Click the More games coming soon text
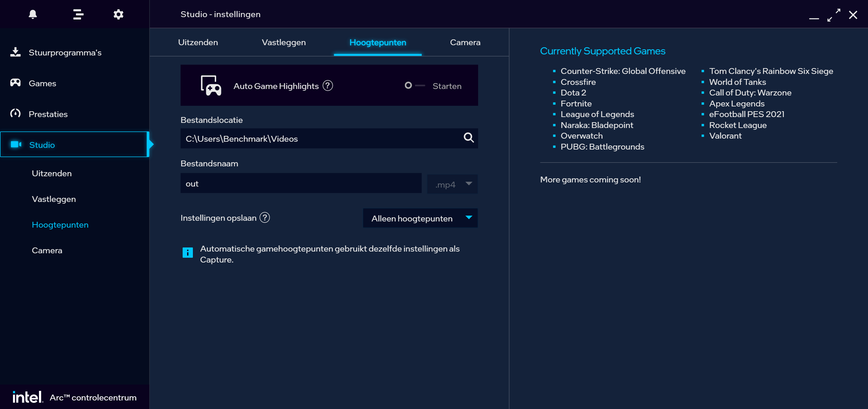The image size is (868, 409). click(590, 179)
